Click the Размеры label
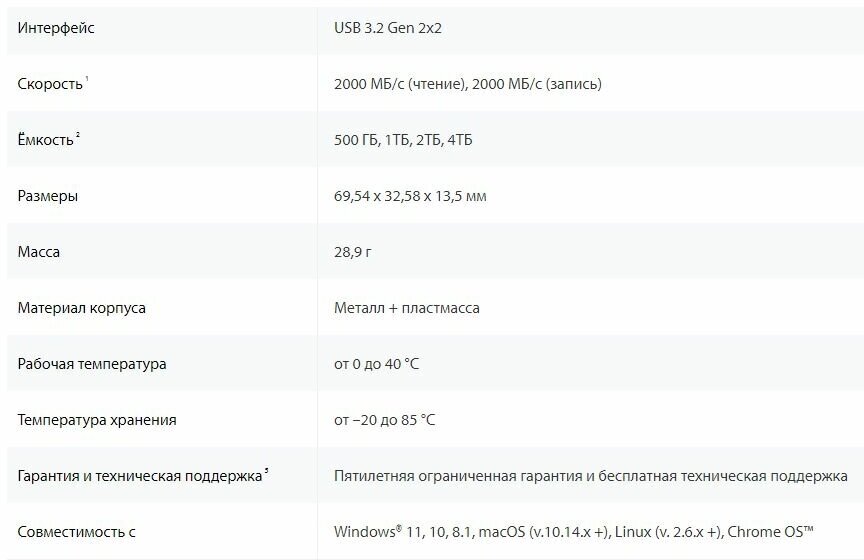The width and height of the screenshot is (864, 560). (x=47, y=196)
